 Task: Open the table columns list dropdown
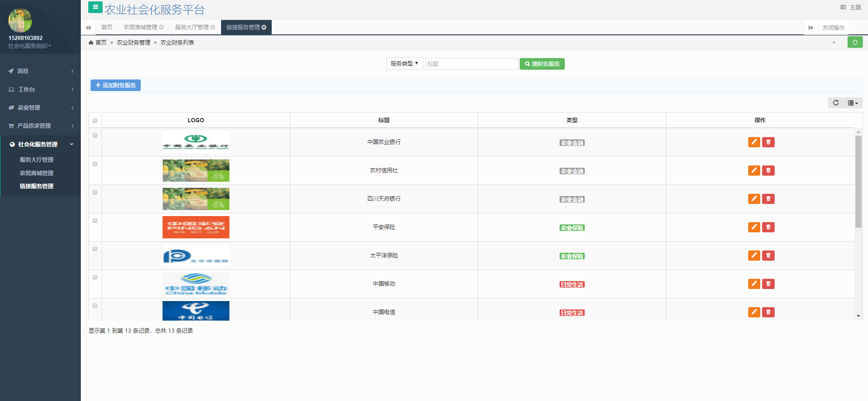853,103
